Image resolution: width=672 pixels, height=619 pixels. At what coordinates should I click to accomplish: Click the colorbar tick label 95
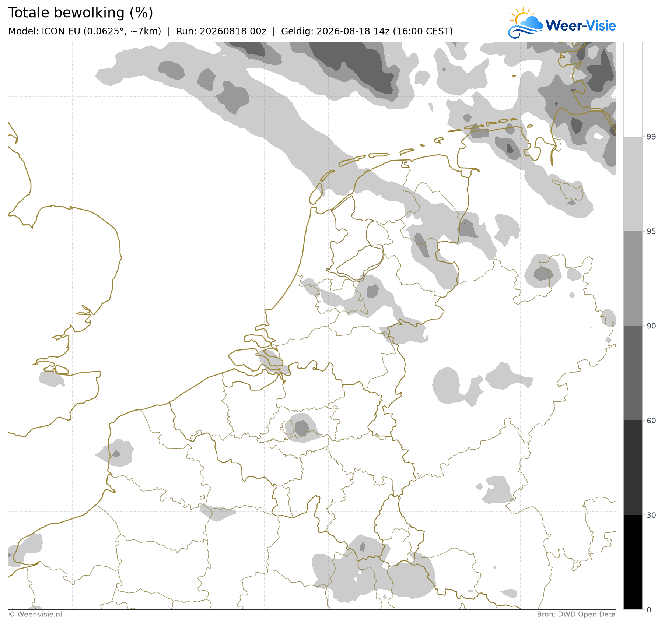651,231
